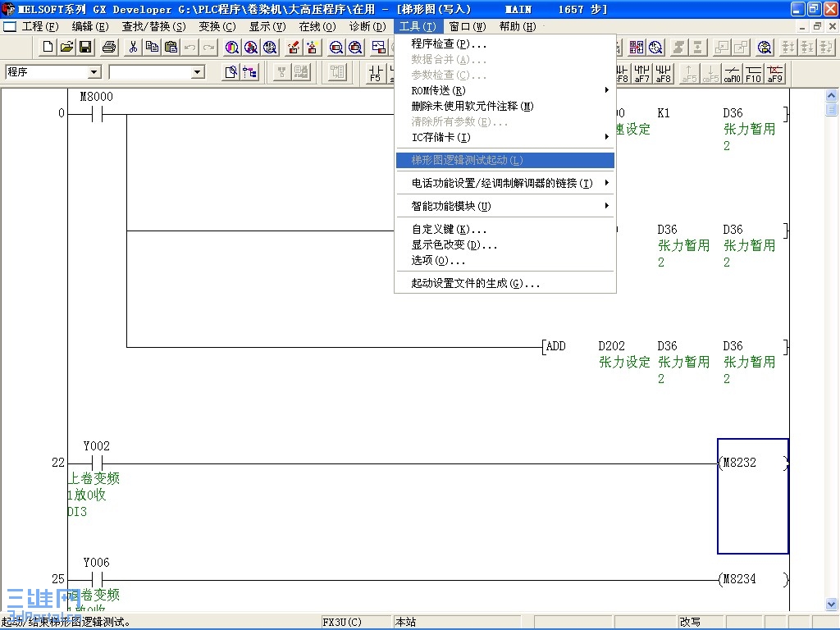
Task: Select 显示色改变(D)... menu entry
Action: [505, 244]
